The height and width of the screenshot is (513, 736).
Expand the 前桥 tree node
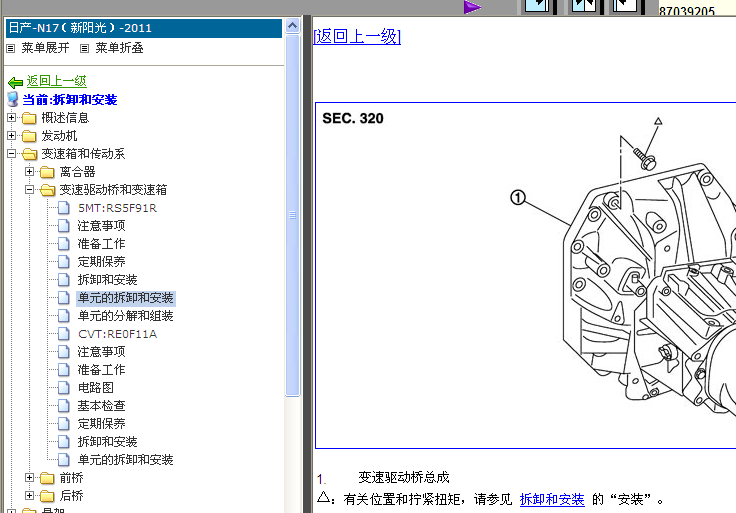coord(30,478)
